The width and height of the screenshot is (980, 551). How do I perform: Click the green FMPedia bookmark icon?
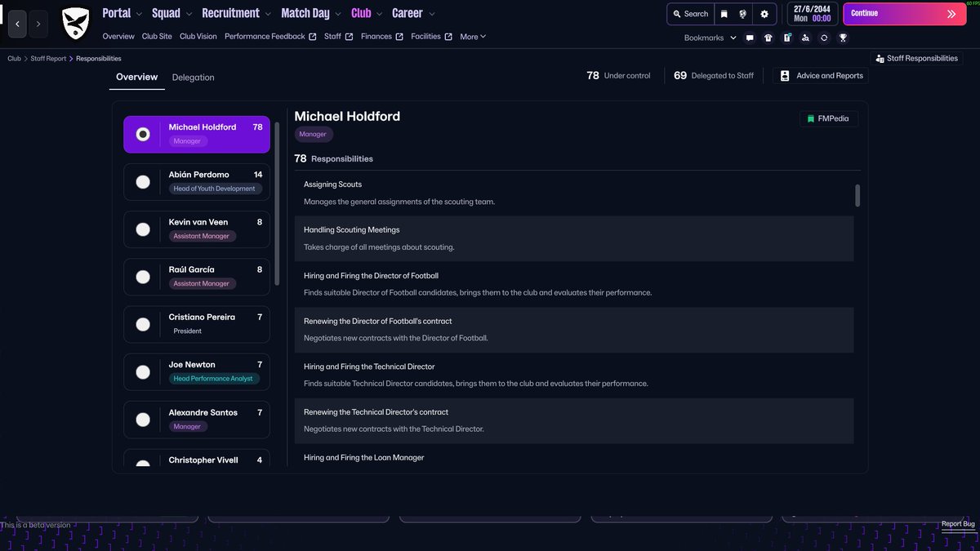tap(811, 118)
